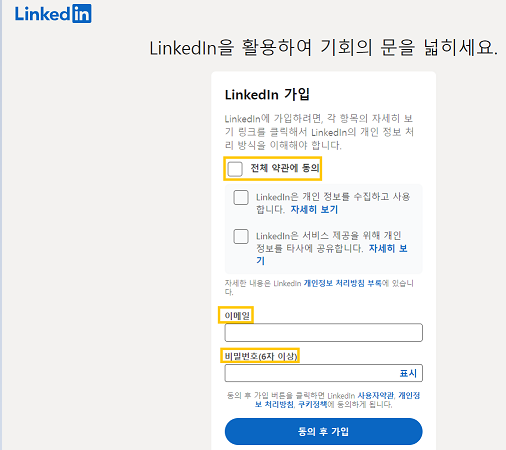Viewport: 506px width, 450px height.
Task: Click the LinkedIn logo
Action: coord(53,14)
